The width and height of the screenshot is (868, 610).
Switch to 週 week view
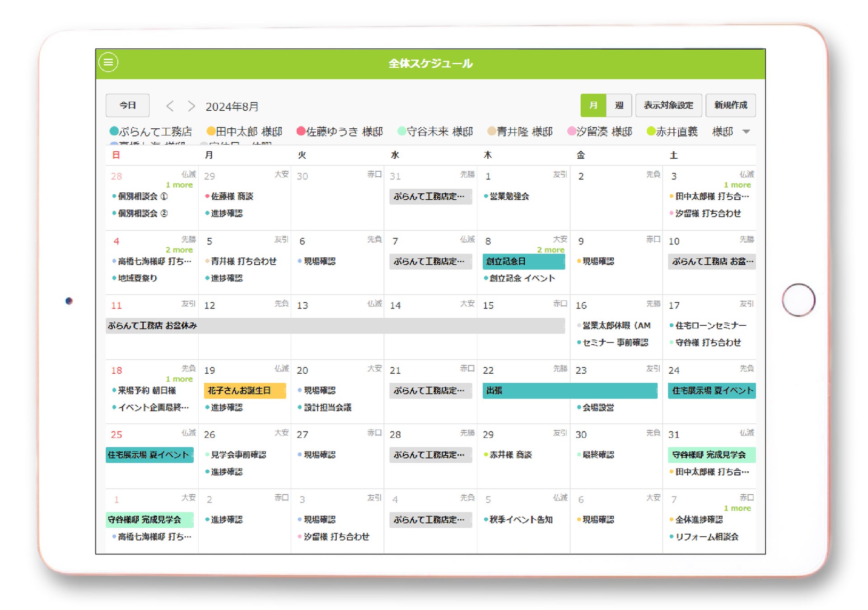point(619,105)
